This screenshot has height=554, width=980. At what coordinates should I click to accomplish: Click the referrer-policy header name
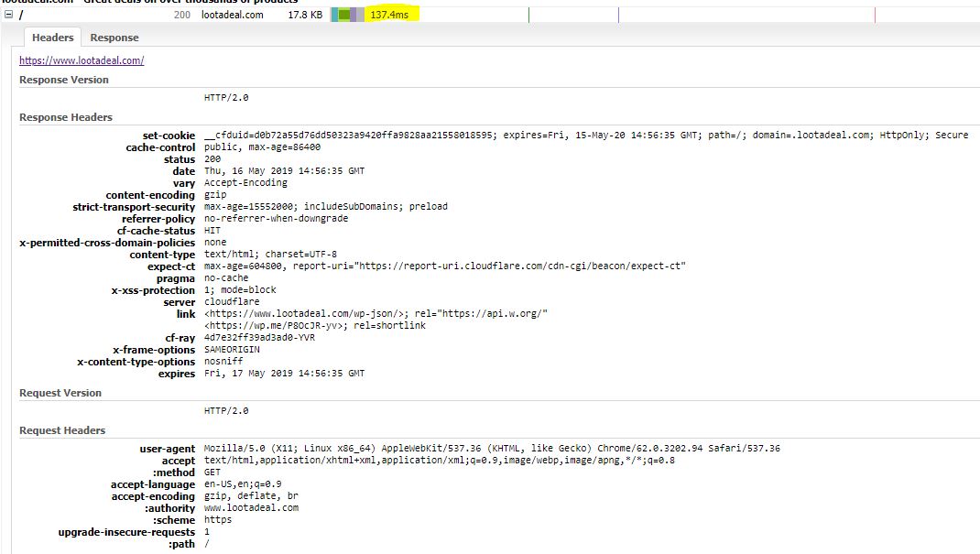(x=158, y=219)
